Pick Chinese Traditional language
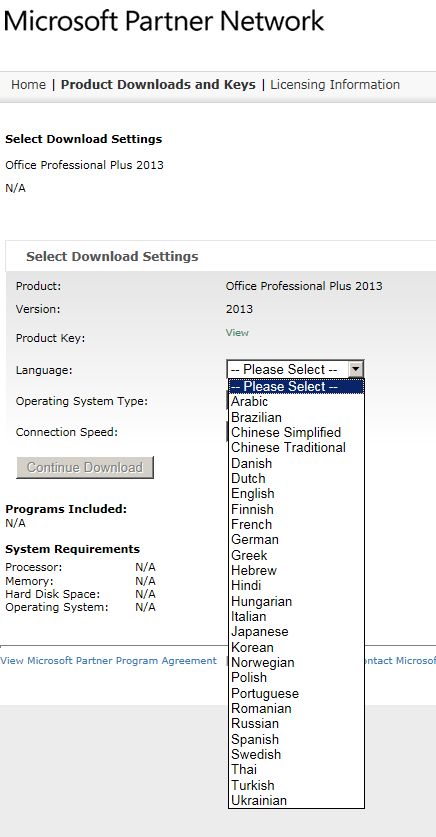This screenshot has width=436, height=837. tap(296, 448)
